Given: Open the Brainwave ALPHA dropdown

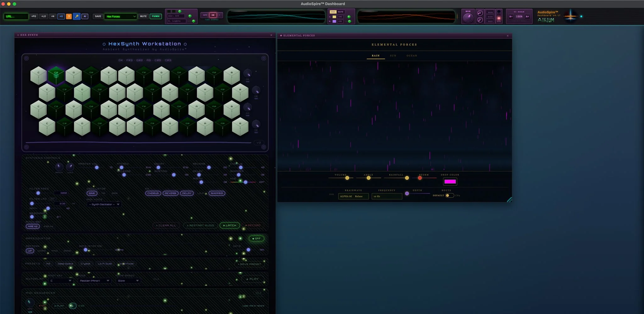Looking at the screenshot, I should click(x=353, y=196).
